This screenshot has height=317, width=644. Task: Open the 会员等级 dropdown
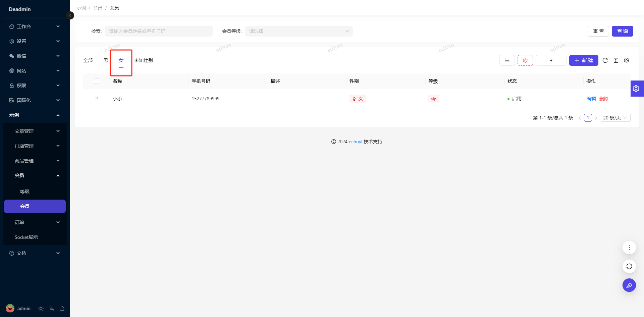(299, 31)
